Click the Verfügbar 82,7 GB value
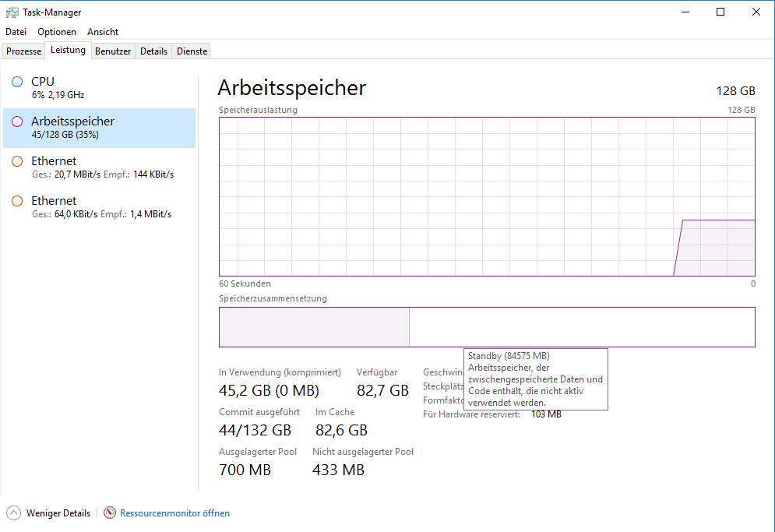This screenshot has width=775, height=532. pos(382,390)
